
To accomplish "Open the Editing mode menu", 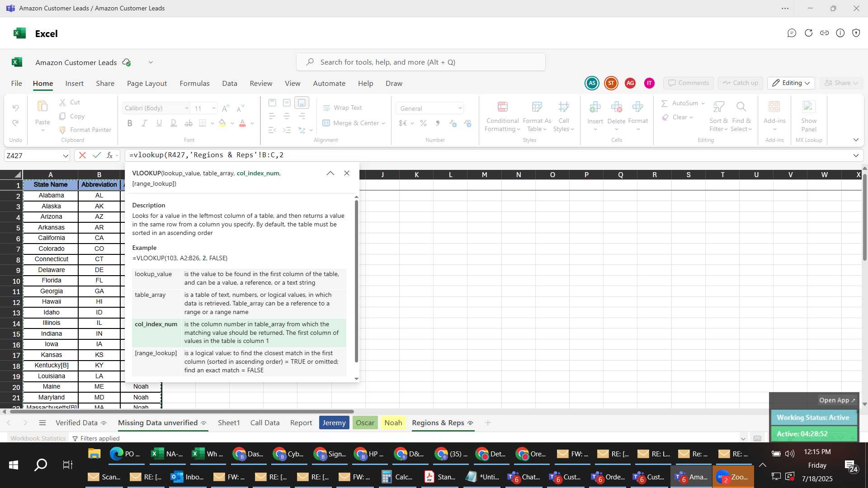I will point(791,83).
